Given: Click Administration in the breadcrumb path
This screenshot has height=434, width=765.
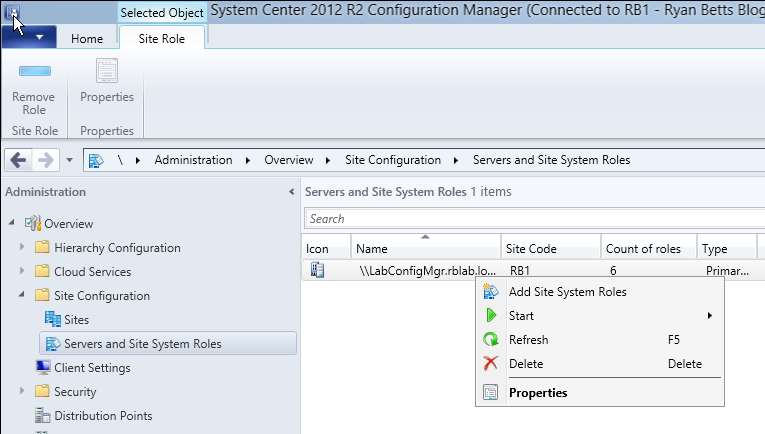Looking at the screenshot, I should click(193, 160).
